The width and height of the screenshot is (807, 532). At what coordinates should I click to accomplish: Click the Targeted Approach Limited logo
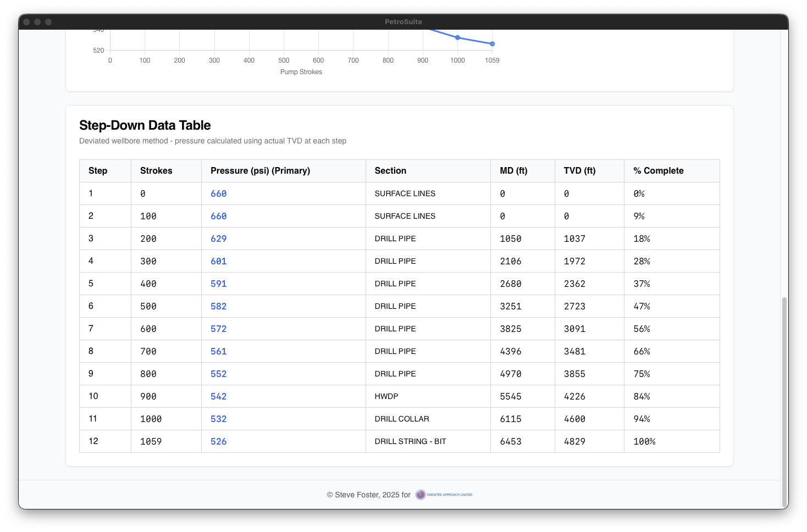[444, 494]
